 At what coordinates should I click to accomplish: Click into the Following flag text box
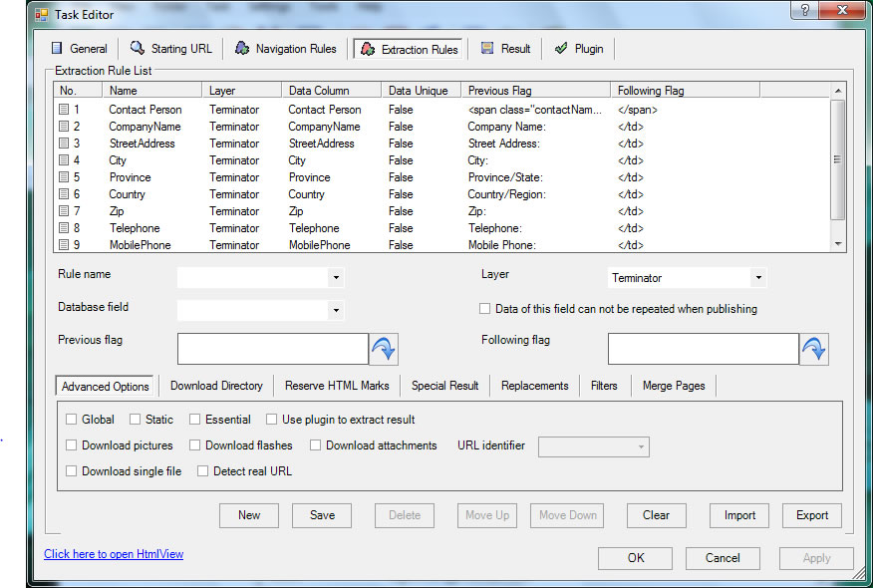coord(704,349)
